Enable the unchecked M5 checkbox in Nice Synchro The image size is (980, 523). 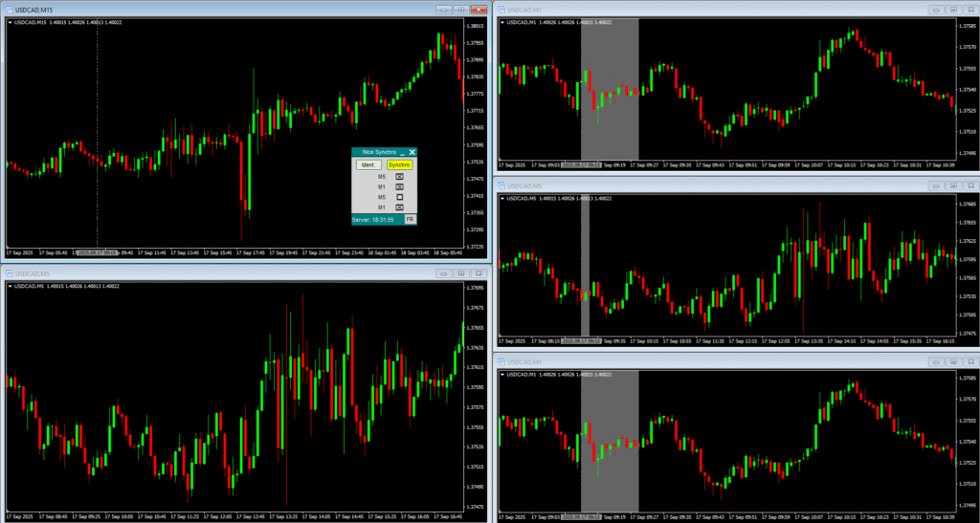pyautogui.click(x=400, y=197)
